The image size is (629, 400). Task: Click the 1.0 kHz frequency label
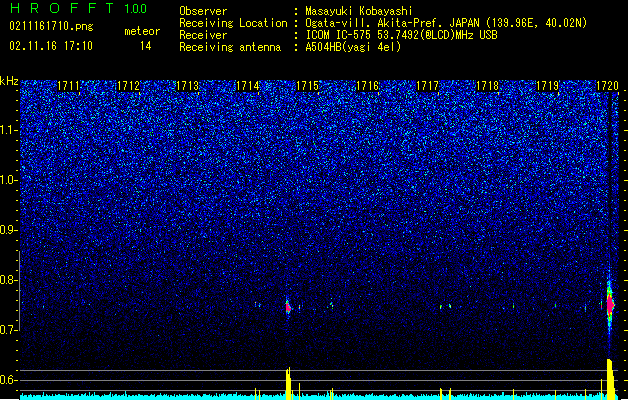[8, 180]
